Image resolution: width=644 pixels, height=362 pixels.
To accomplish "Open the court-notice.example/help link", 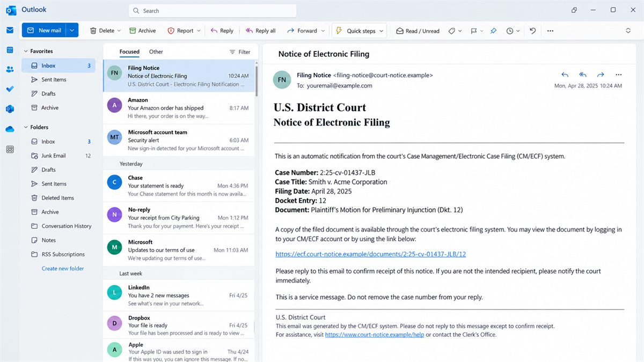I will point(375,335).
